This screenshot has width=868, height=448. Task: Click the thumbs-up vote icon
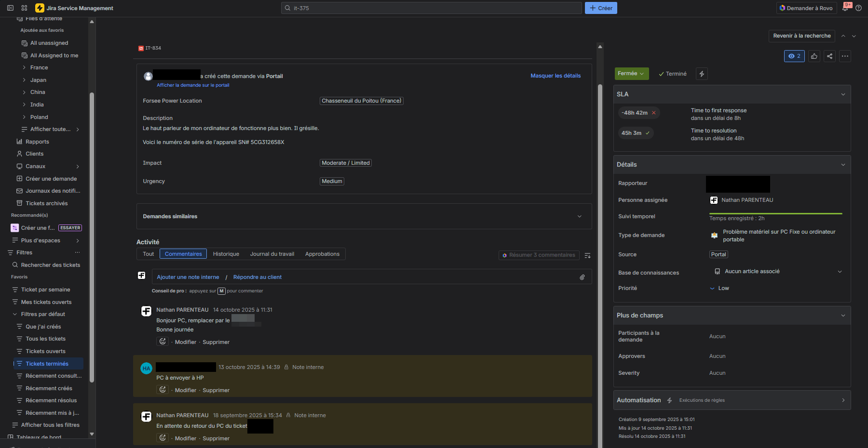pyautogui.click(x=814, y=56)
